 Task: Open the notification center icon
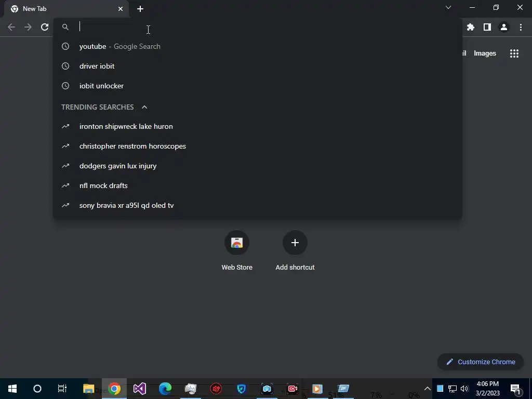click(516, 389)
